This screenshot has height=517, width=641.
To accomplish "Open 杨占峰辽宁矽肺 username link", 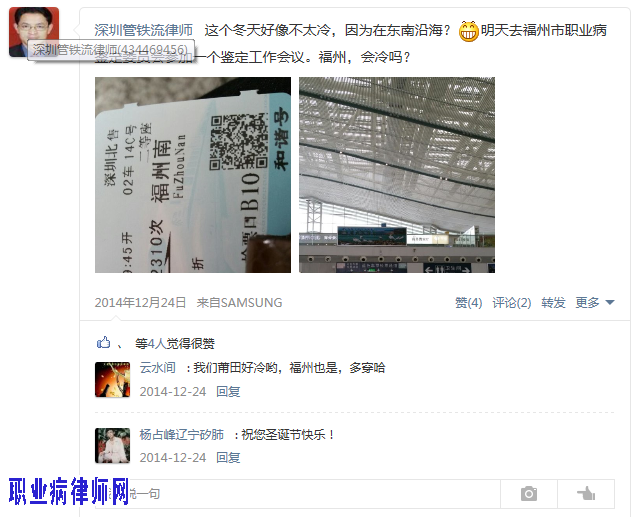I will click(182, 434).
